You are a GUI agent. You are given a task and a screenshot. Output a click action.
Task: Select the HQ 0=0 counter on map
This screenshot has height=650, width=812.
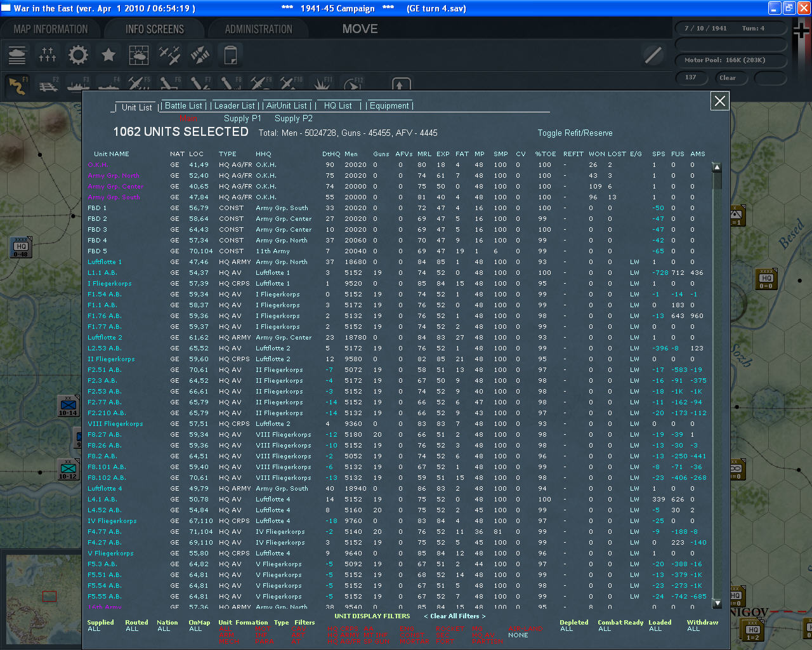766,279
